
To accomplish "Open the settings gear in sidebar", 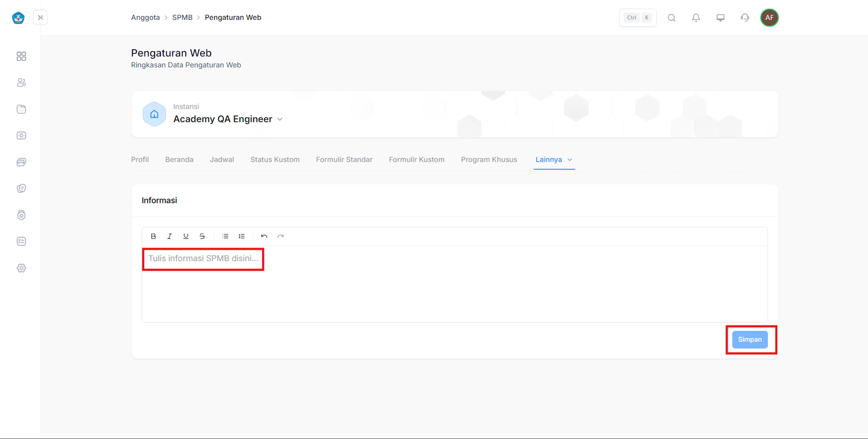I will (x=21, y=268).
